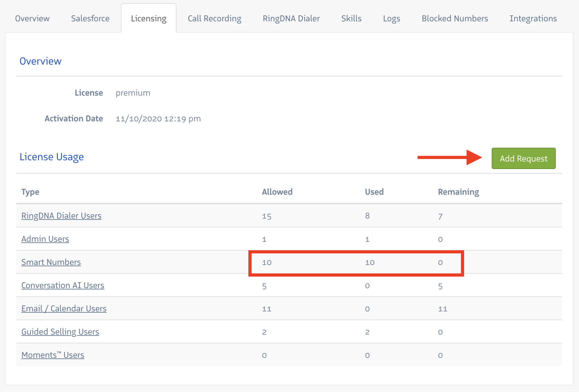
Task: Open the Blocked Numbers tab
Action: click(455, 19)
